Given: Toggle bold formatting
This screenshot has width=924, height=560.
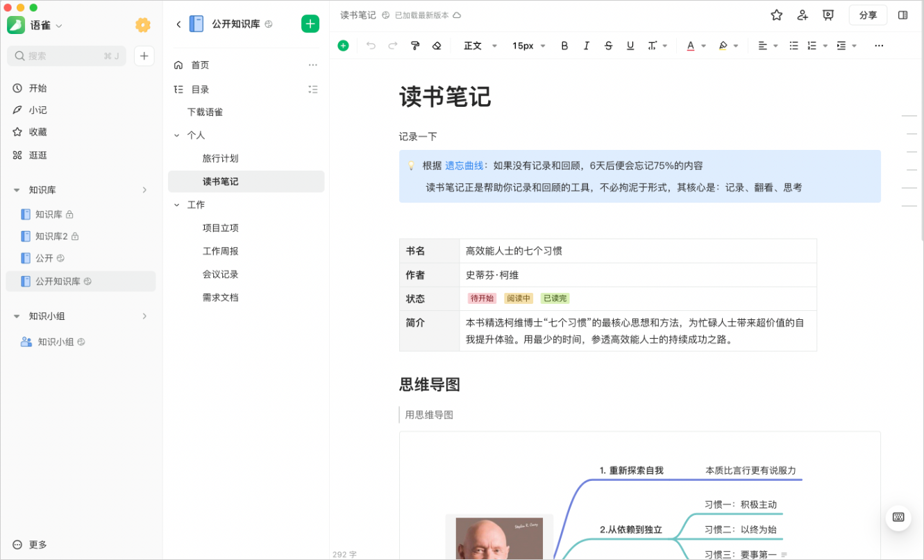Looking at the screenshot, I should (564, 46).
